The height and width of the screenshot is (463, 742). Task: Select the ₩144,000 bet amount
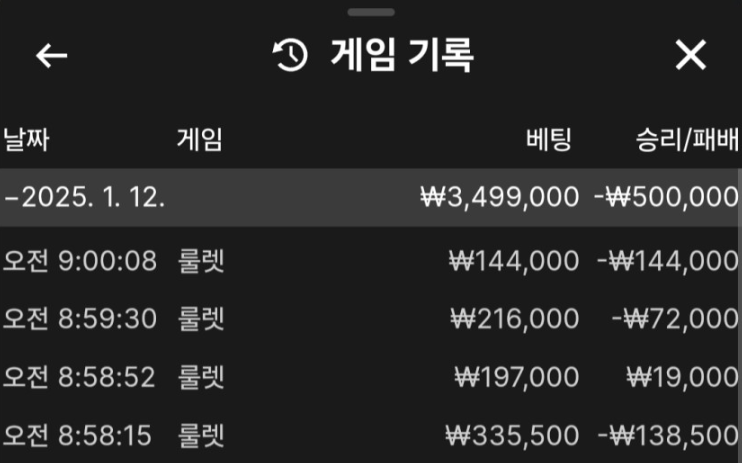point(514,261)
